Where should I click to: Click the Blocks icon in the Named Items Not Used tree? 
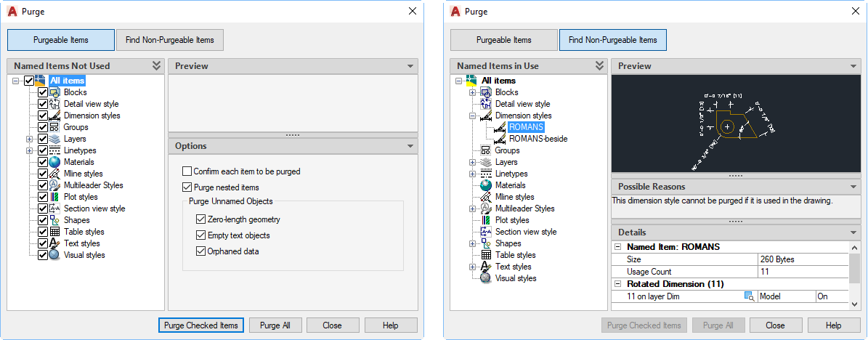tap(54, 92)
